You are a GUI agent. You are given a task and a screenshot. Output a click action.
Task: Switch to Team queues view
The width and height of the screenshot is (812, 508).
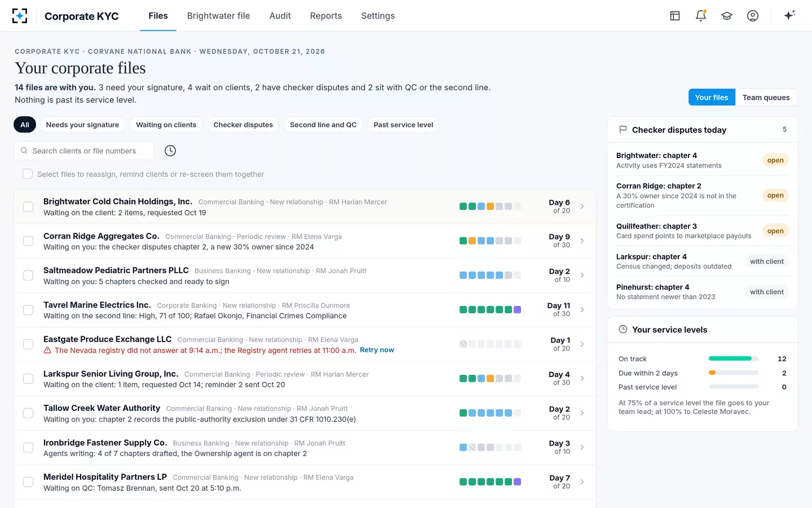click(x=766, y=97)
